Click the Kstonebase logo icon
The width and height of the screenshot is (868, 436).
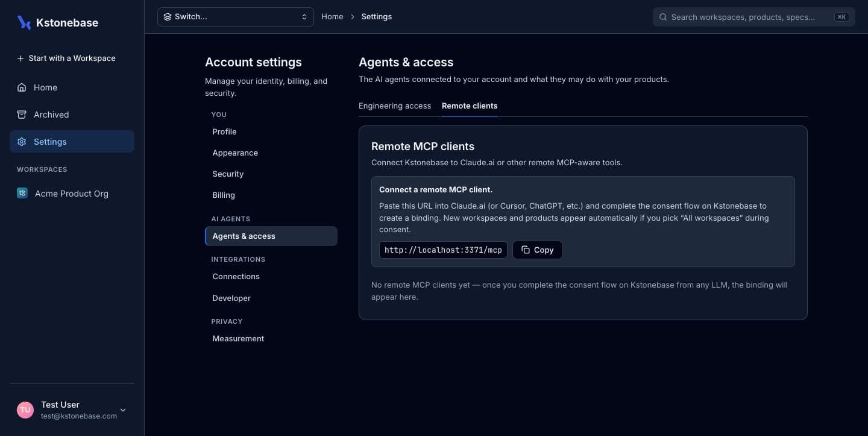click(x=24, y=23)
